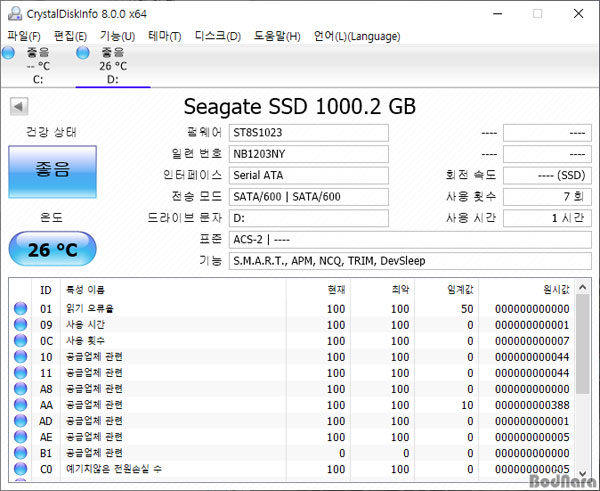The height and width of the screenshot is (491, 600).
Task: Click threshold value 10 in row AA
Action: point(467,405)
